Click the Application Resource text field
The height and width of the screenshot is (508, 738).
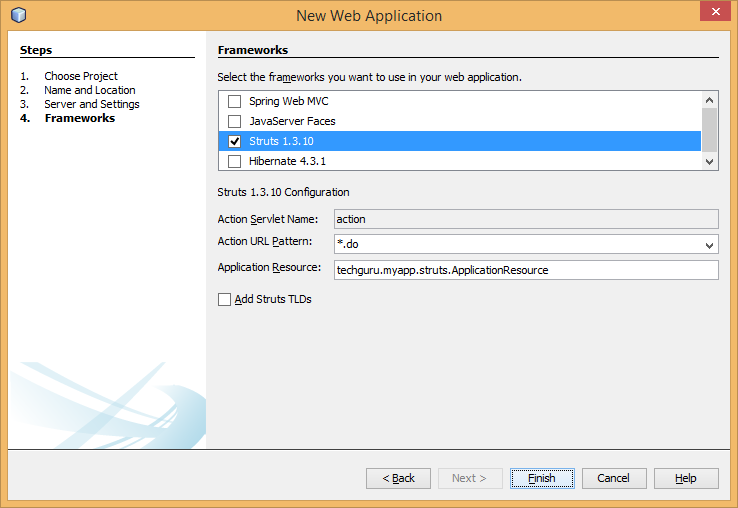point(526,270)
